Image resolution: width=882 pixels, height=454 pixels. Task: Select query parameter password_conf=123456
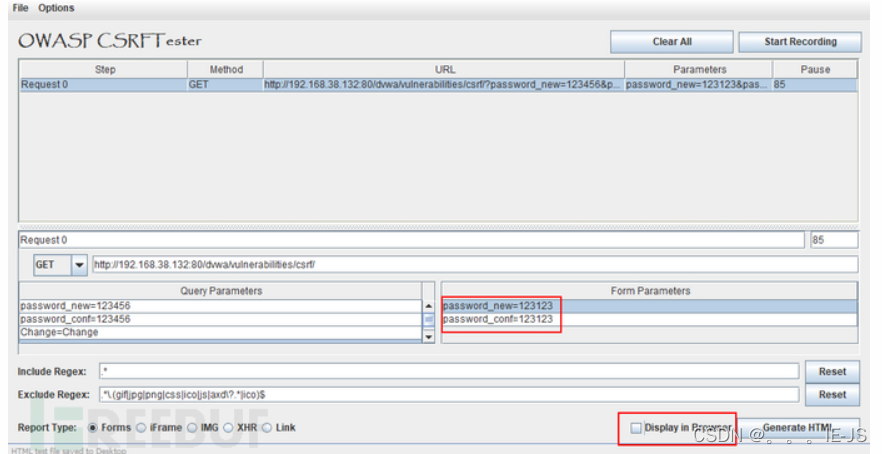220,320
